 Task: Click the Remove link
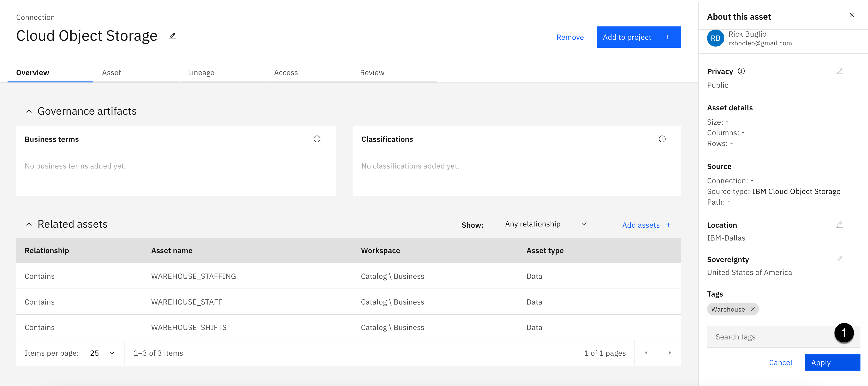(570, 37)
